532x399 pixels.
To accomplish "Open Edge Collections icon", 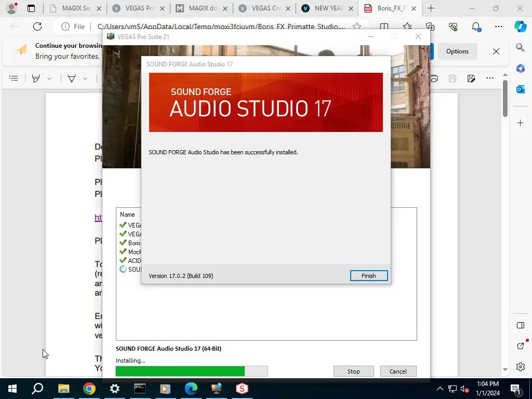I will 430,26.
